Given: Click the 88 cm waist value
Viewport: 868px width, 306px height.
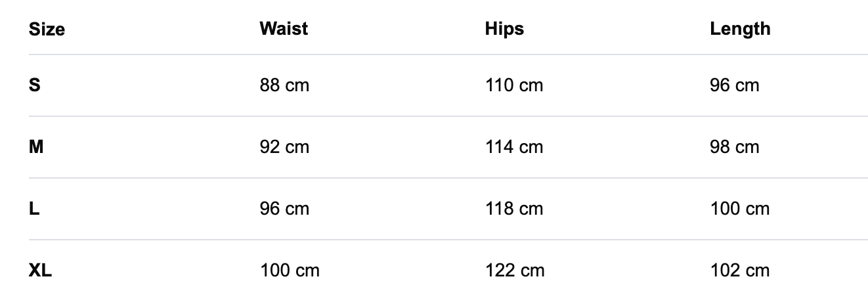Looking at the screenshot, I should pyautogui.click(x=284, y=85).
